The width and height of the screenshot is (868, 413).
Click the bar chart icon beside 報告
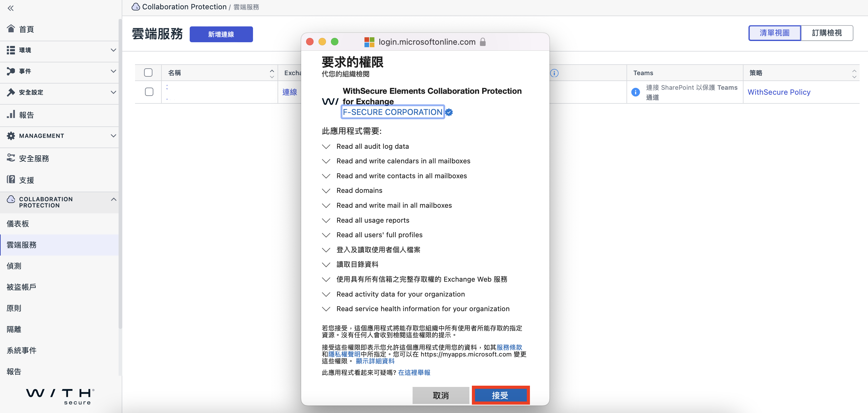tap(11, 114)
